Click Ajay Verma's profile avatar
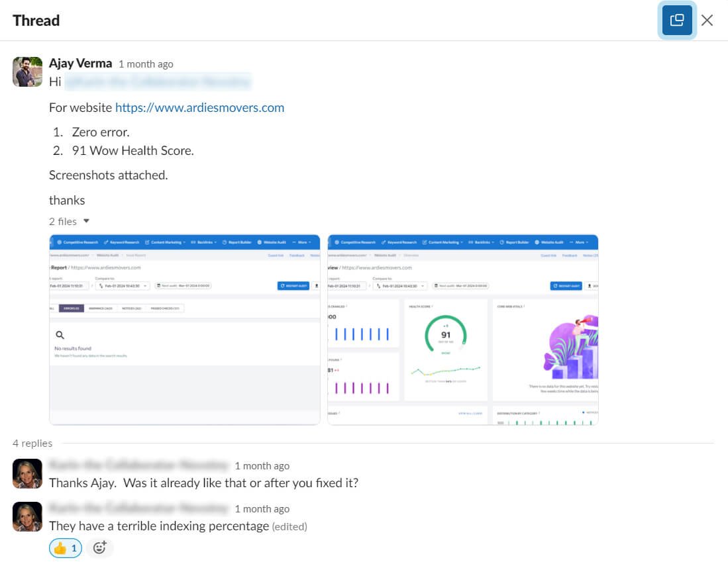The height and width of the screenshot is (566, 728). pos(27,71)
